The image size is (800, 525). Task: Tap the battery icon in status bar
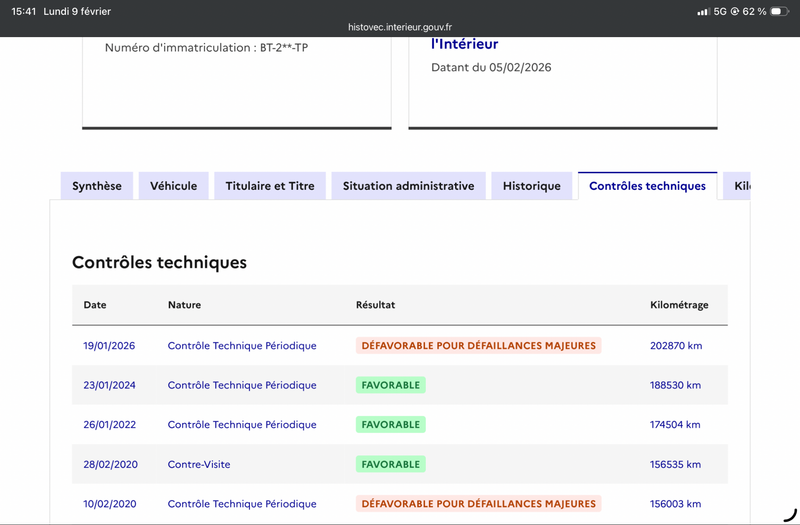(x=779, y=11)
